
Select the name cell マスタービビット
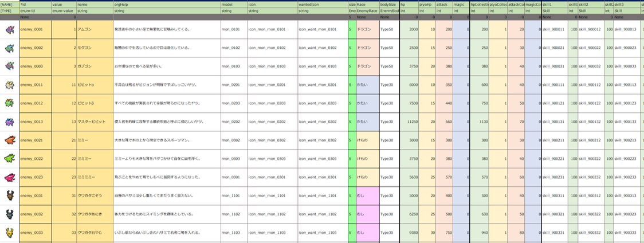point(95,121)
